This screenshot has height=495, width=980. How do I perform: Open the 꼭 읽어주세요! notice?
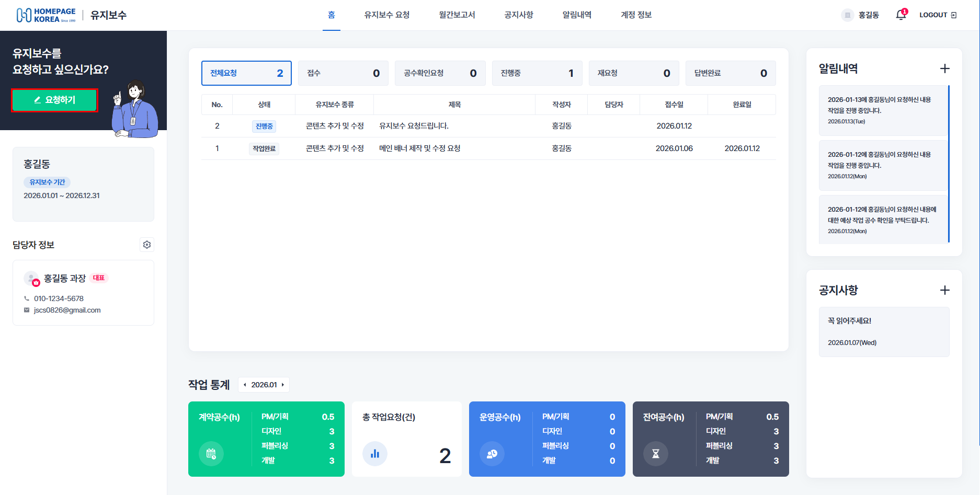849,321
